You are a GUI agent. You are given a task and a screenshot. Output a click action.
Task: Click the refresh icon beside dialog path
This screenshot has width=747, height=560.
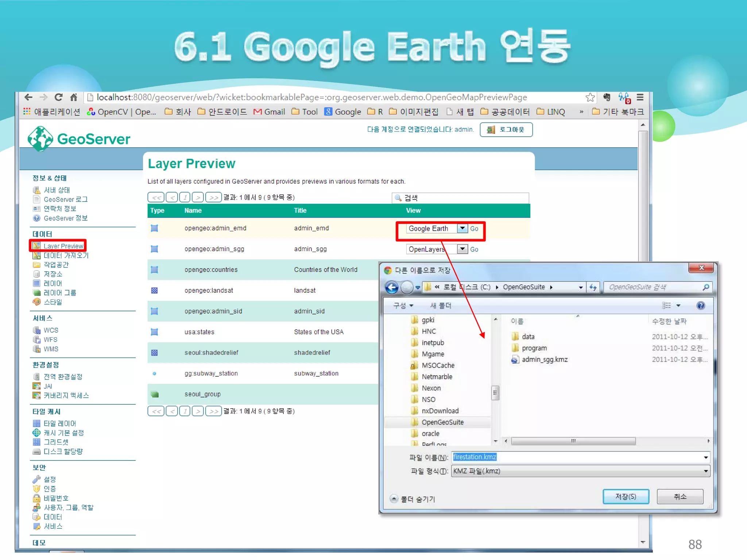[593, 287]
